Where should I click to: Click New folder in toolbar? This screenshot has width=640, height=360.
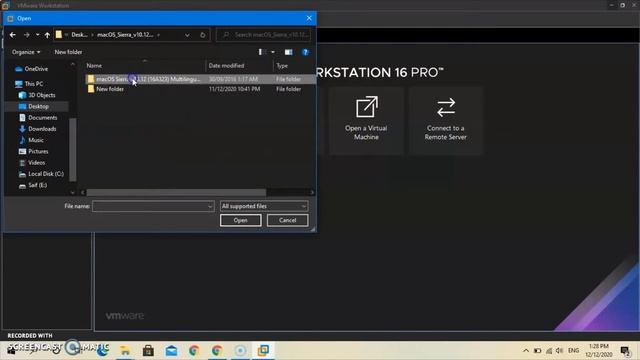[x=68, y=52]
